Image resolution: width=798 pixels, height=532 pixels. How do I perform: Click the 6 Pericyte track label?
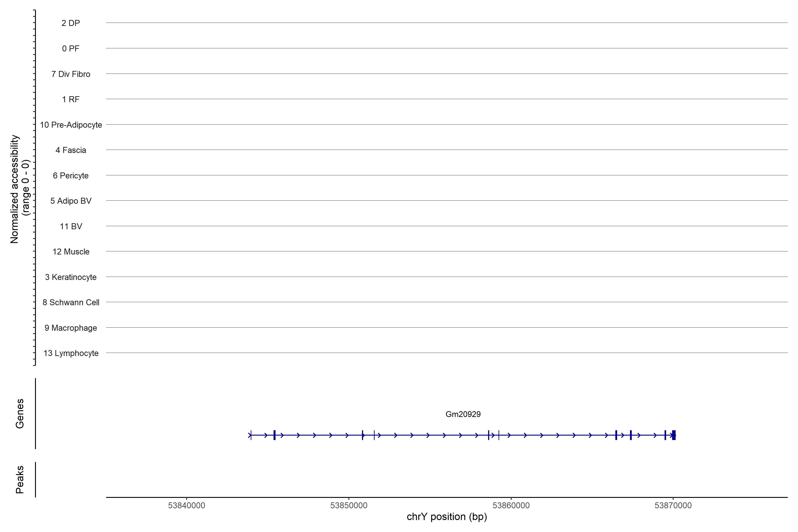point(70,175)
